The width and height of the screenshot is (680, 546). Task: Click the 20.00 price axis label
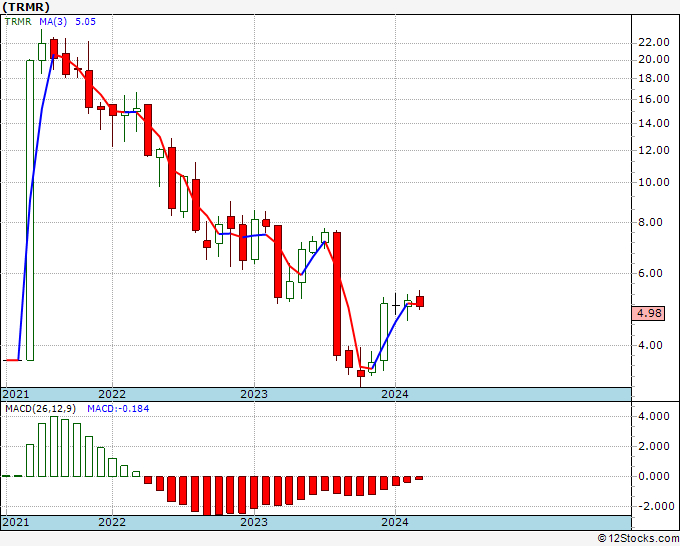click(x=654, y=59)
